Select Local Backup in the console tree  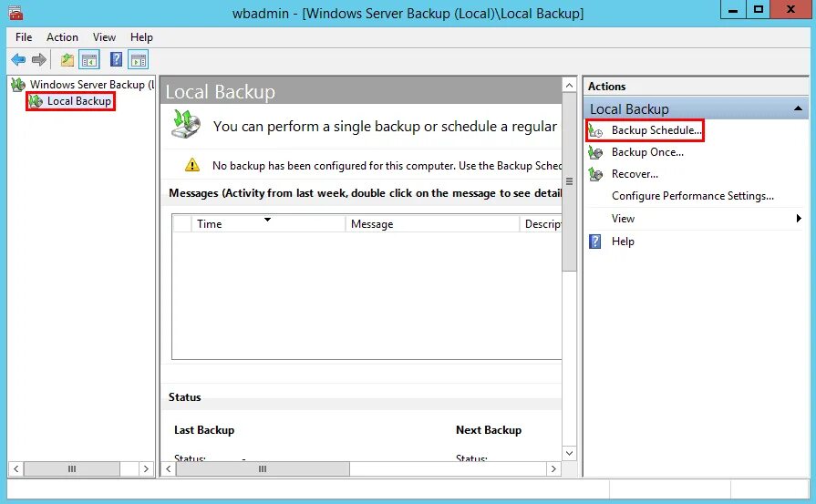point(79,101)
